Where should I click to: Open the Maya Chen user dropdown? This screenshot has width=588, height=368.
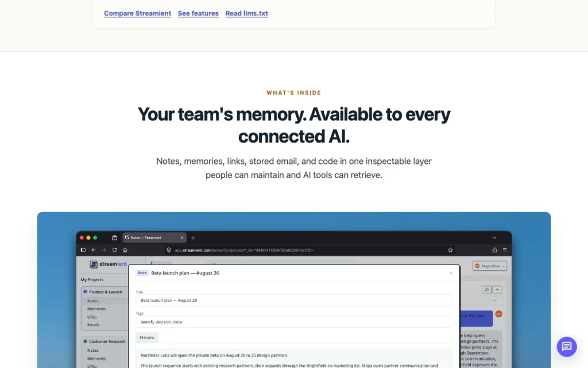pos(490,266)
